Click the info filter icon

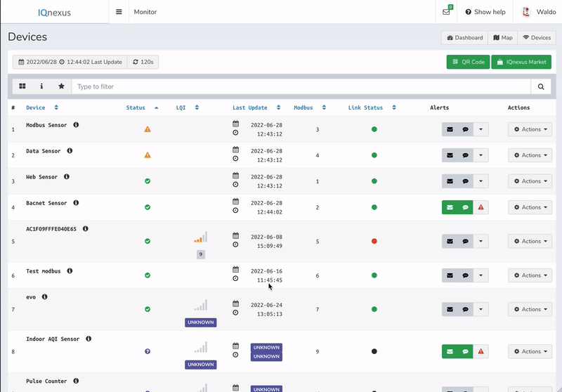point(41,86)
